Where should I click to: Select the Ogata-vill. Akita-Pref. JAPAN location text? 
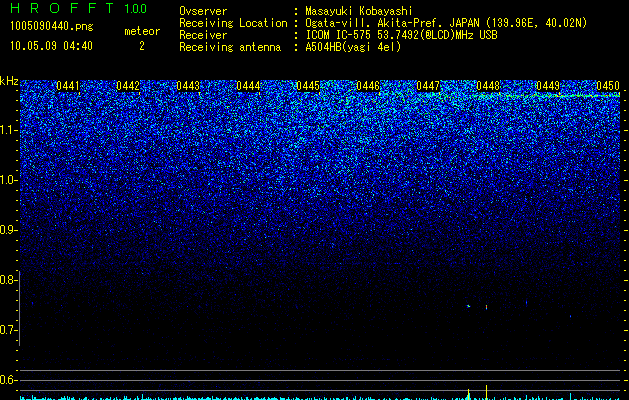pyautogui.click(x=446, y=23)
